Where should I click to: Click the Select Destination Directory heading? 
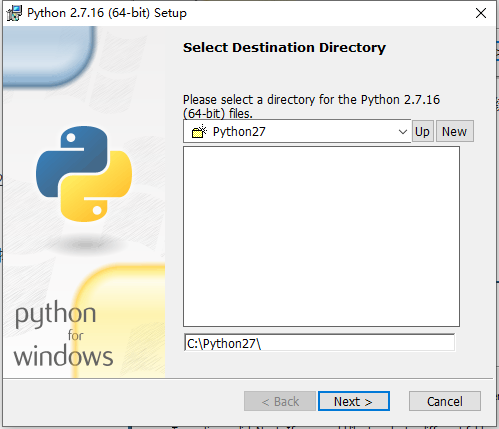click(284, 48)
